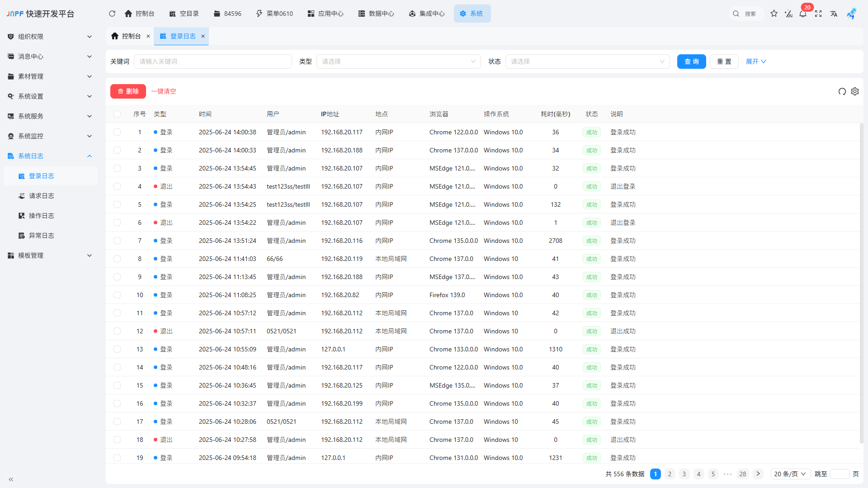This screenshot has height=488, width=868.
Task: Click the language translation icon
Action: click(x=834, y=14)
